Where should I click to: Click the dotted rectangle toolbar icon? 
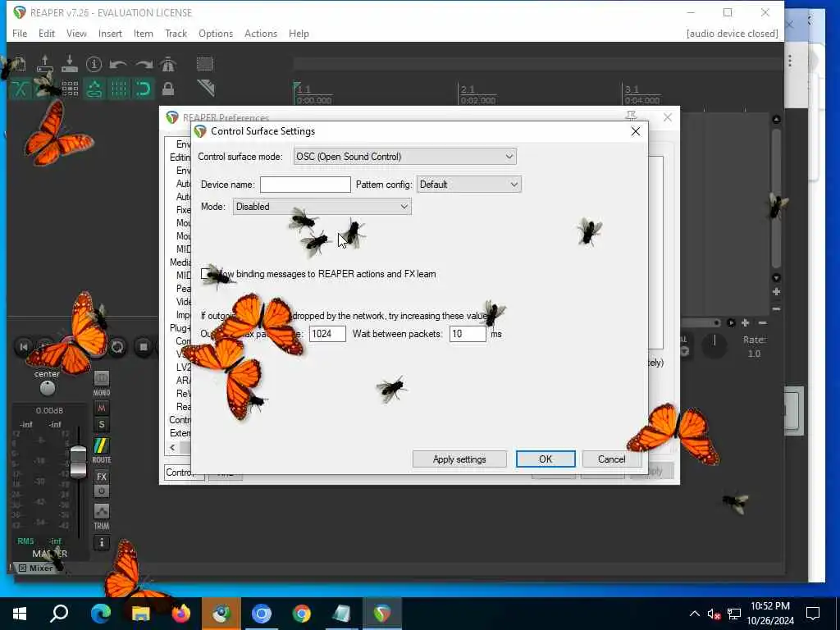pos(204,64)
